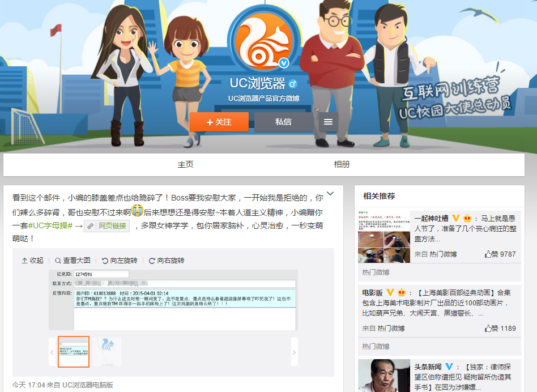Like the 电影贩 post with 1189 likes
This screenshot has height=392, width=537.
(x=500, y=329)
